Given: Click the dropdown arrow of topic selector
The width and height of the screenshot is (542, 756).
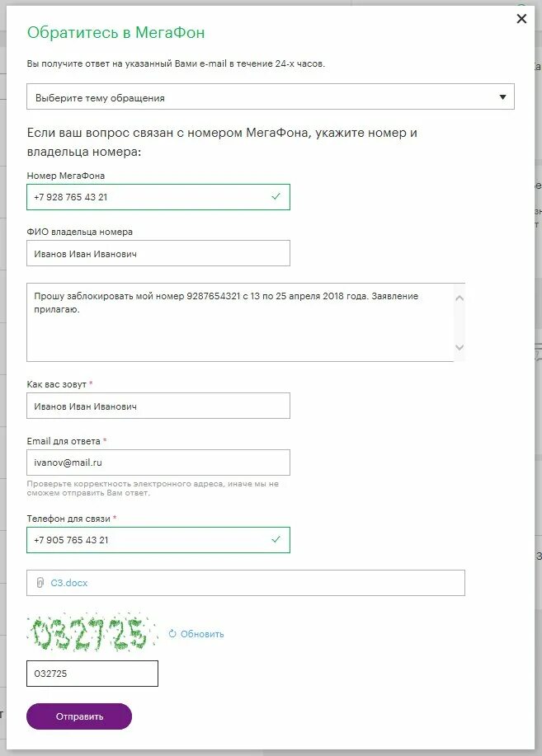Looking at the screenshot, I should (x=502, y=97).
